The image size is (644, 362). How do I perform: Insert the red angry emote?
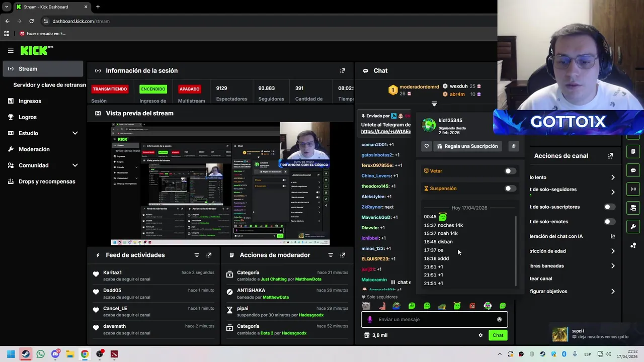(472, 306)
